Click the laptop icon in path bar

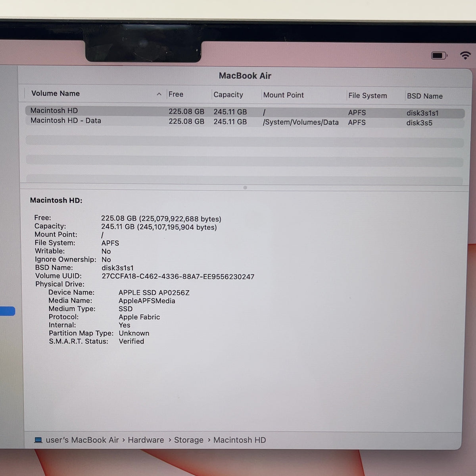38,440
